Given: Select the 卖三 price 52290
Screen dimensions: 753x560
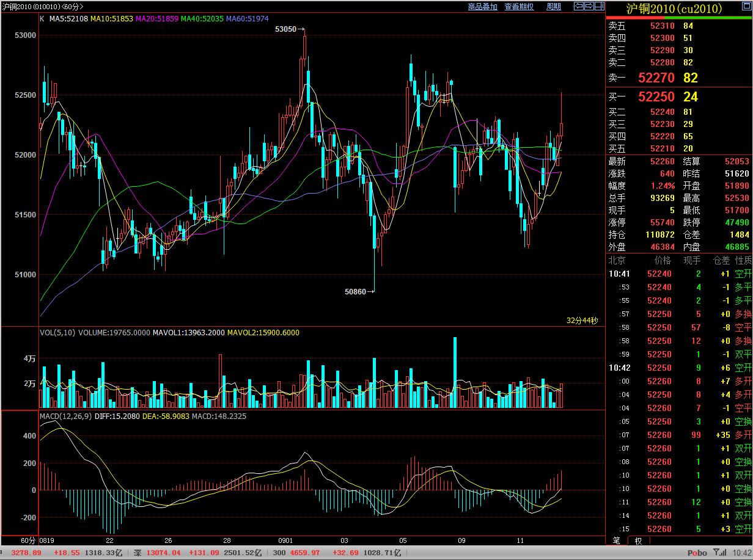Looking at the screenshot, I should point(663,50).
